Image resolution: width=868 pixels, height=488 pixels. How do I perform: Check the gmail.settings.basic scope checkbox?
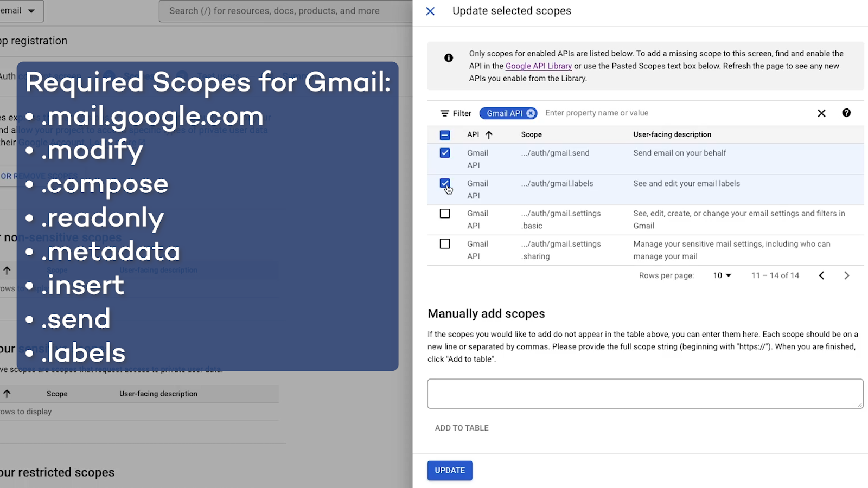point(445,214)
